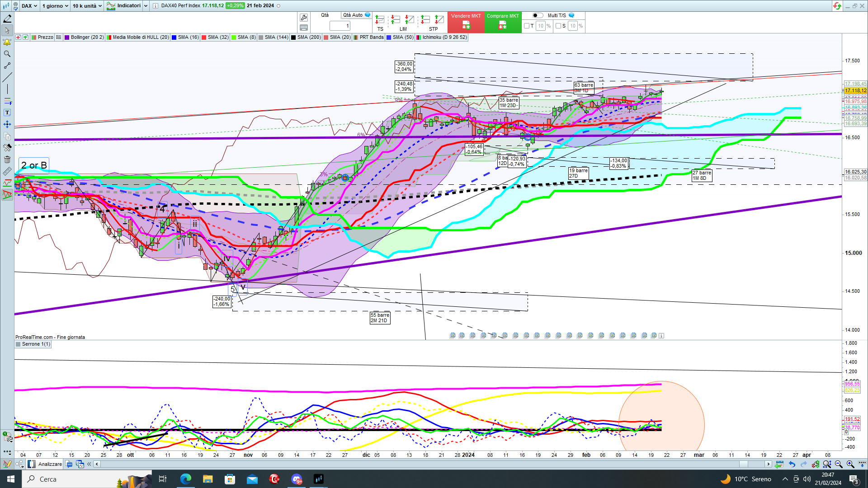Select the diagonal trend line tool
This screenshot has width=868, height=488.
click(7, 77)
